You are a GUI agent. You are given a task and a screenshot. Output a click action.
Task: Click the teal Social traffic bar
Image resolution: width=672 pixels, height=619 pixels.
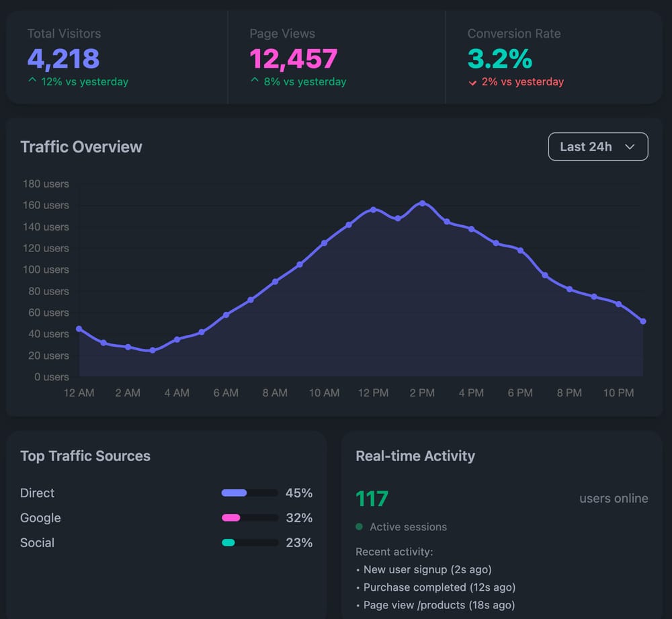pyautogui.click(x=249, y=542)
